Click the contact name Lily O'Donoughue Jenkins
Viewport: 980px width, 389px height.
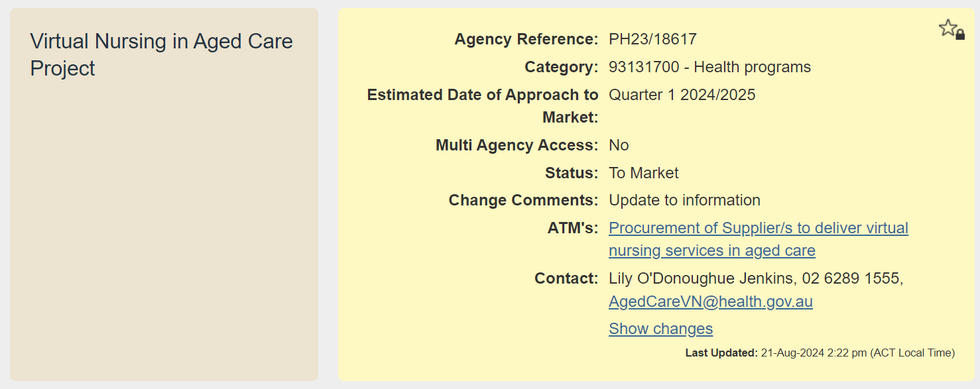(701, 279)
